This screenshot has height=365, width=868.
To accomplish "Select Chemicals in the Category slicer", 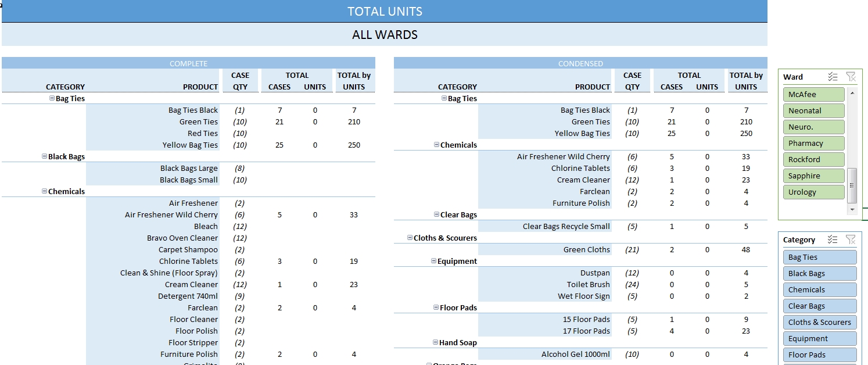I will tap(819, 289).
